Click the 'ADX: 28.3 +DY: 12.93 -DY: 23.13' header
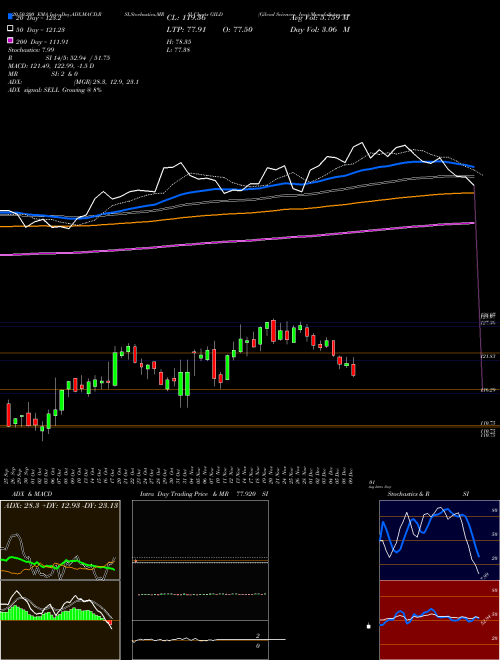The width and height of the screenshot is (500, 660). 61,505
